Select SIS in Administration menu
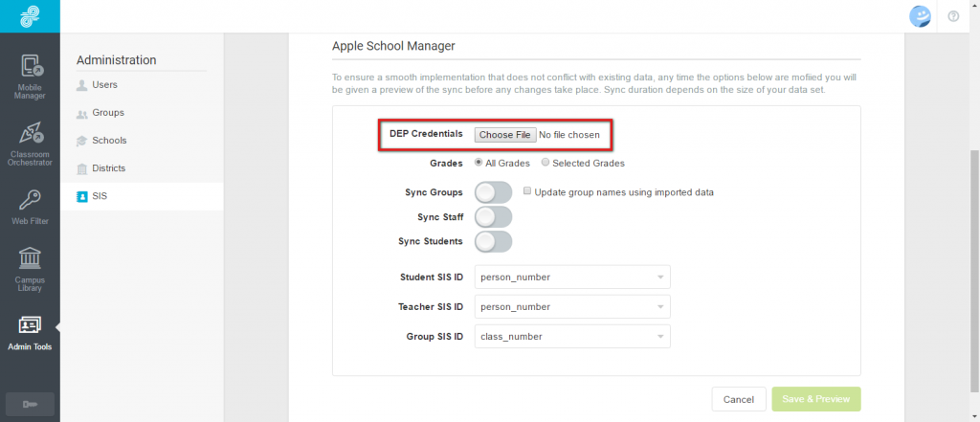This screenshot has height=422, width=980. pyautogui.click(x=142, y=196)
